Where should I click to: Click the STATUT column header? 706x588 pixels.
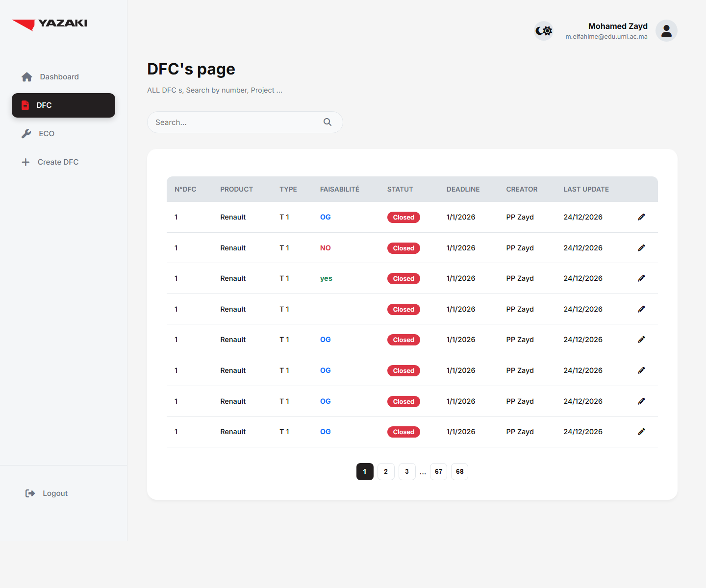click(x=400, y=189)
